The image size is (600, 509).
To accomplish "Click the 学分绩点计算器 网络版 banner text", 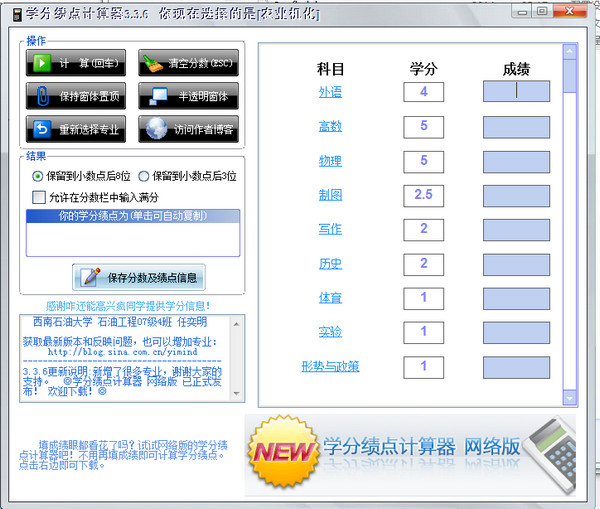I will click(x=422, y=446).
